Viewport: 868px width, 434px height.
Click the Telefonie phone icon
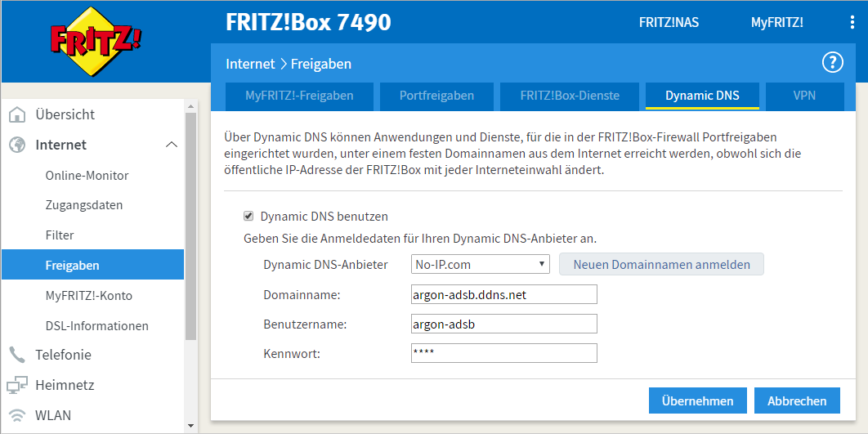coord(18,354)
